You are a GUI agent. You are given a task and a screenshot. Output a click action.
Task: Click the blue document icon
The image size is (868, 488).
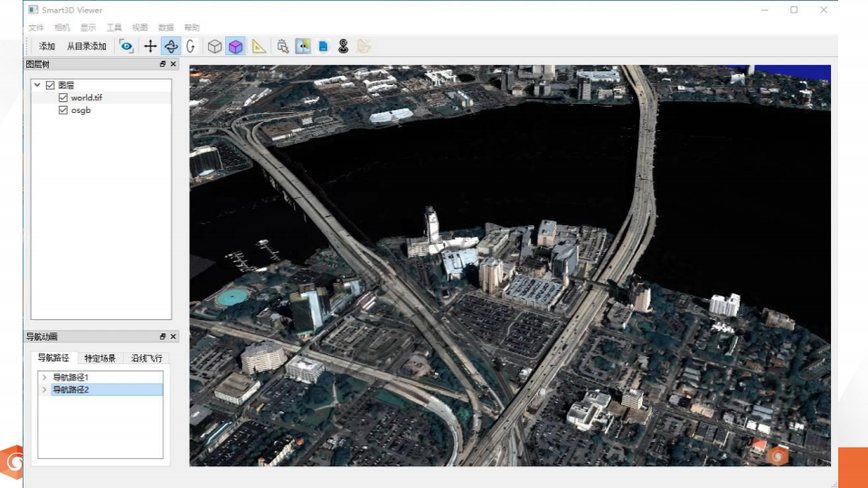point(324,46)
